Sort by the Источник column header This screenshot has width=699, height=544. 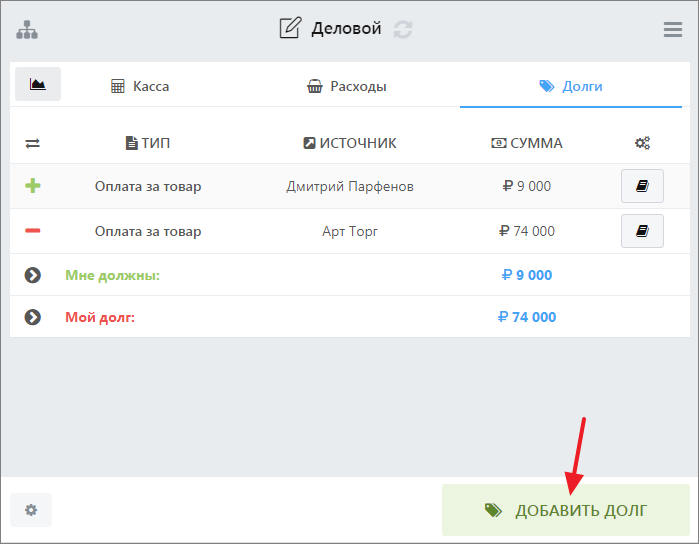tap(349, 143)
